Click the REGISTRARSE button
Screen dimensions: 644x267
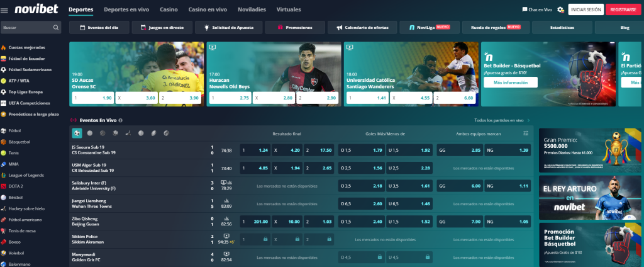[621, 9]
